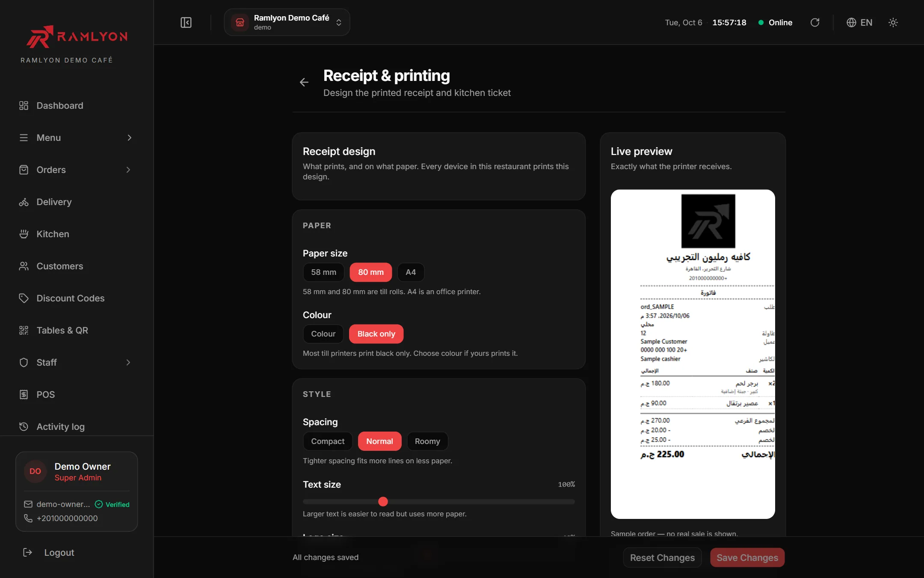
Task: Open Customers in the sidebar
Action: pos(77,266)
